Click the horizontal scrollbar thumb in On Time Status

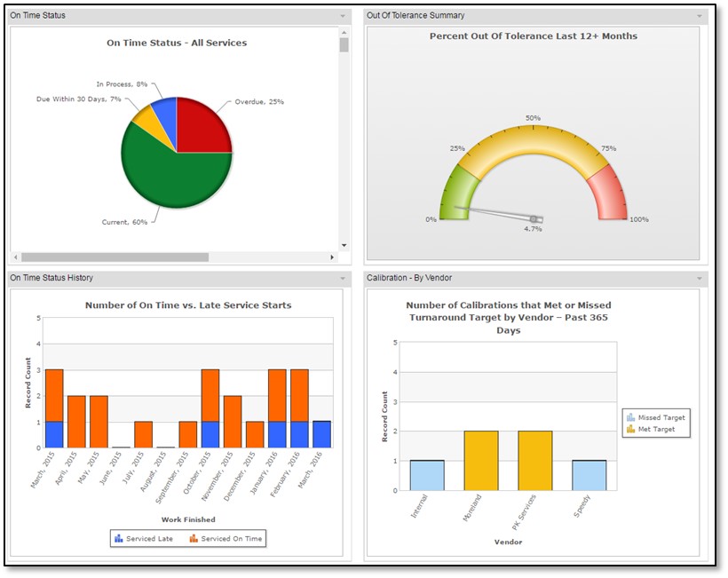pos(115,257)
